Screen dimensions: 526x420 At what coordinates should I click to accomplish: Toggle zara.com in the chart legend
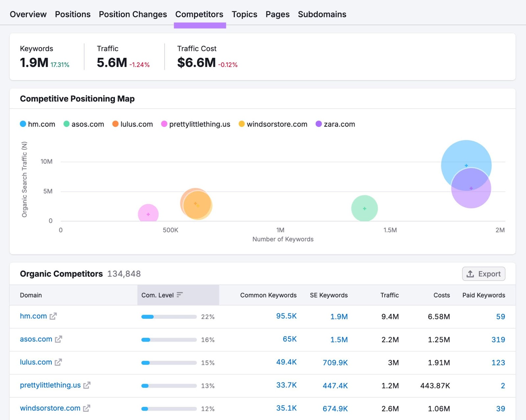point(335,124)
